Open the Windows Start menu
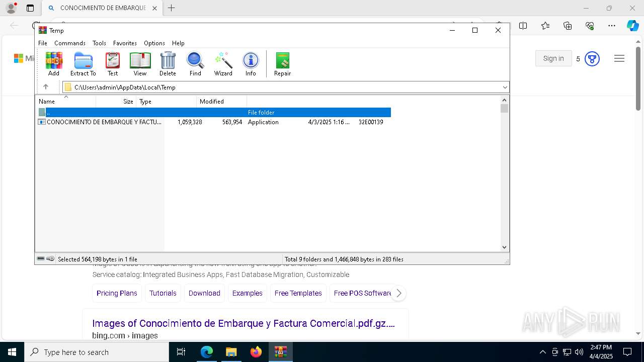The height and width of the screenshot is (362, 644). (x=12, y=352)
